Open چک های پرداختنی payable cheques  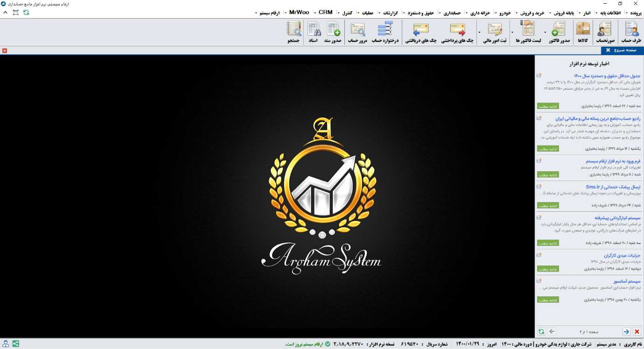457,33
